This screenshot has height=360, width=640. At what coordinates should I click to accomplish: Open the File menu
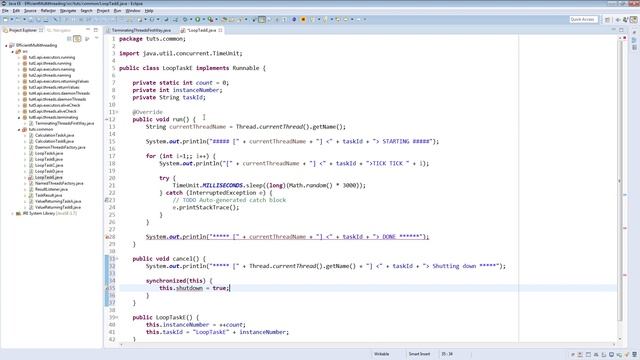click(5, 11)
